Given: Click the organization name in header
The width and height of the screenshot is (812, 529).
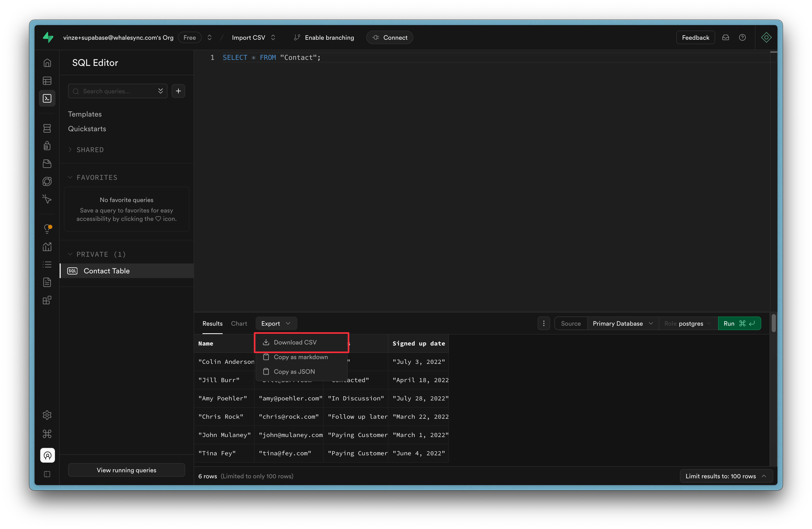Looking at the screenshot, I should [x=118, y=37].
